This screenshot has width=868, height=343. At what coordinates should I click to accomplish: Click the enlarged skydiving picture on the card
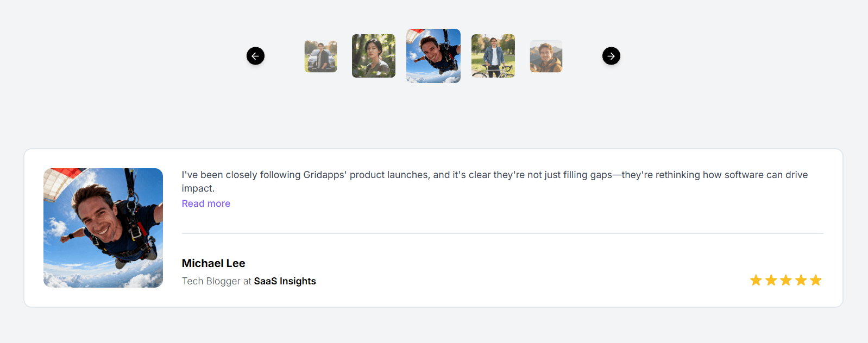[x=103, y=228]
